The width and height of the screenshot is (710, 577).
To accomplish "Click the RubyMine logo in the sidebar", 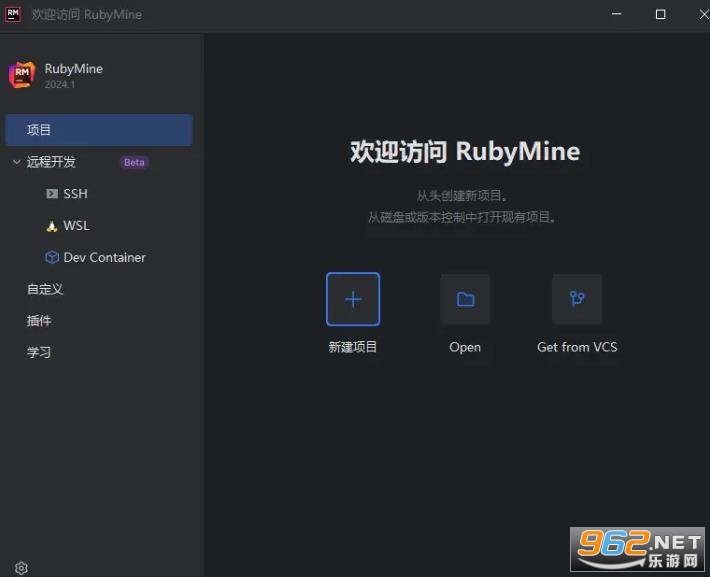I will coord(22,75).
